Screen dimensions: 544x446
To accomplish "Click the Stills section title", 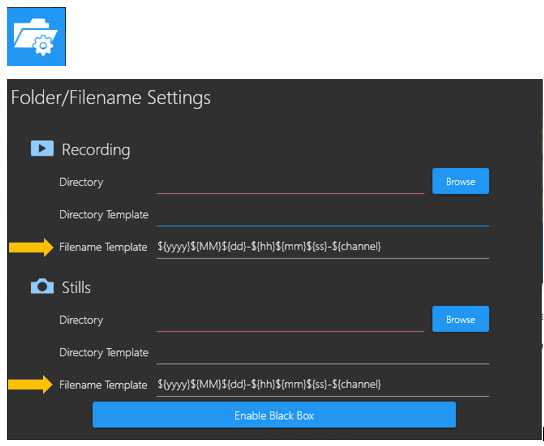I will click(x=76, y=288).
